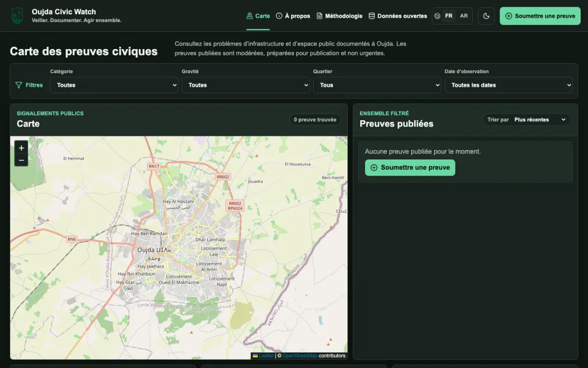This screenshot has width=588, height=368.
Task: Click the RN17 road marker on map
Action: click(154, 166)
